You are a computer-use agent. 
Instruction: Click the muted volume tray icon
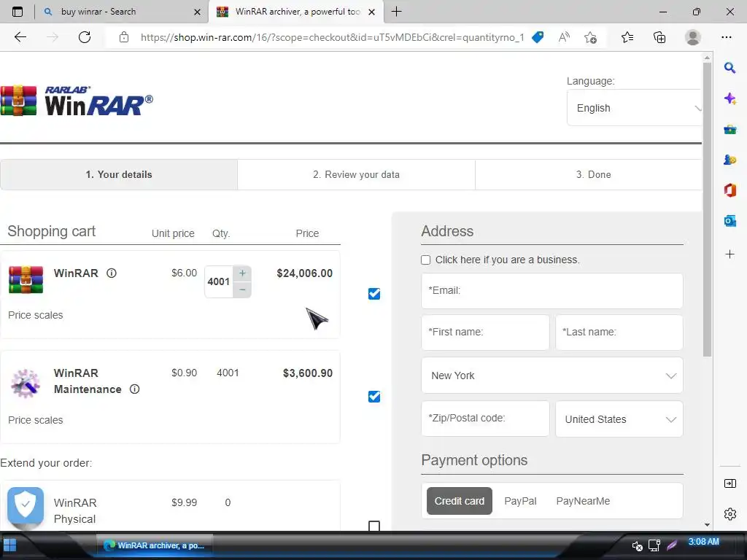pyautogui.click(x=636, y=545)
